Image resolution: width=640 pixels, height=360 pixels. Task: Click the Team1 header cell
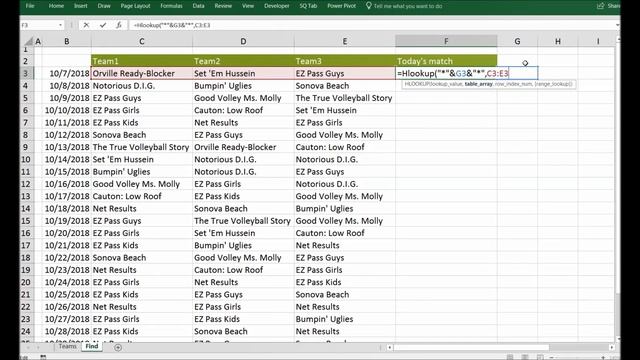tap(142, 61)
